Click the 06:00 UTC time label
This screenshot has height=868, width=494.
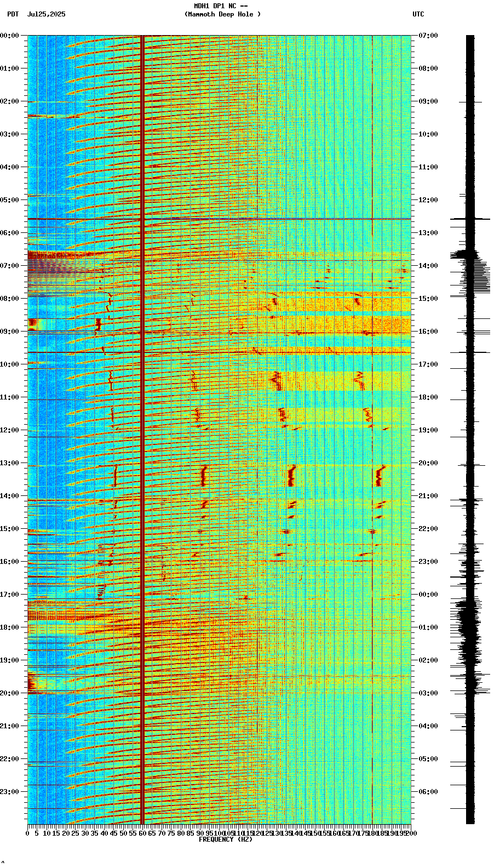[x=428, y=792]
